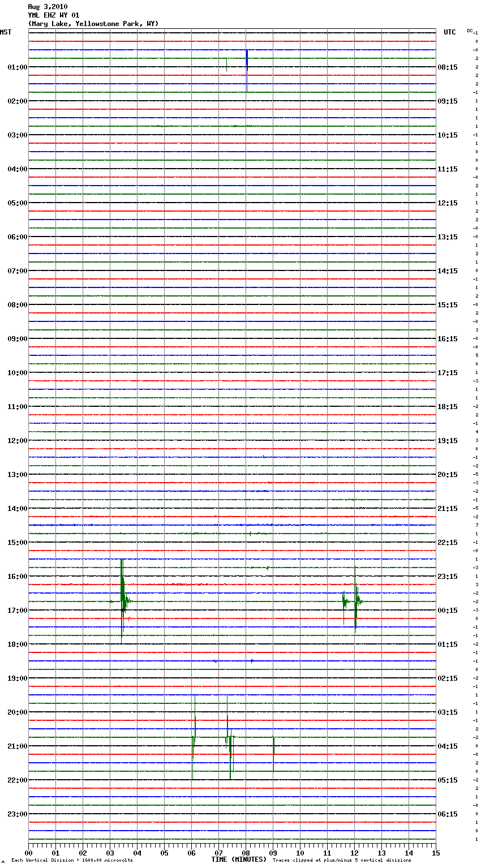Image resolution: width=481 pixels, height=868 pixels.
Task: Click 'Each Vertical Division = 1600.00 microvolts' footer
Action: [72, 861]
